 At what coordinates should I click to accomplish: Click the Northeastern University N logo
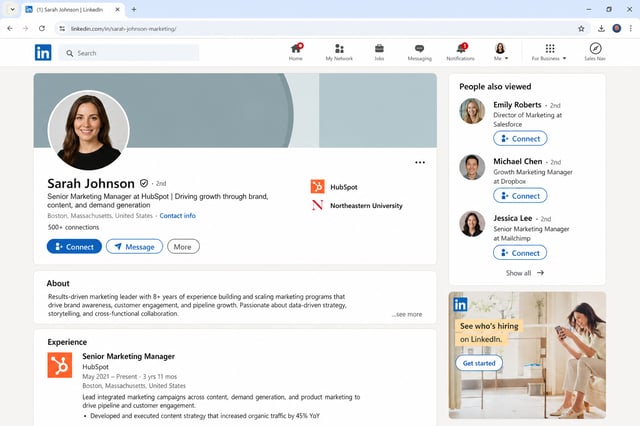coord(318,205)
